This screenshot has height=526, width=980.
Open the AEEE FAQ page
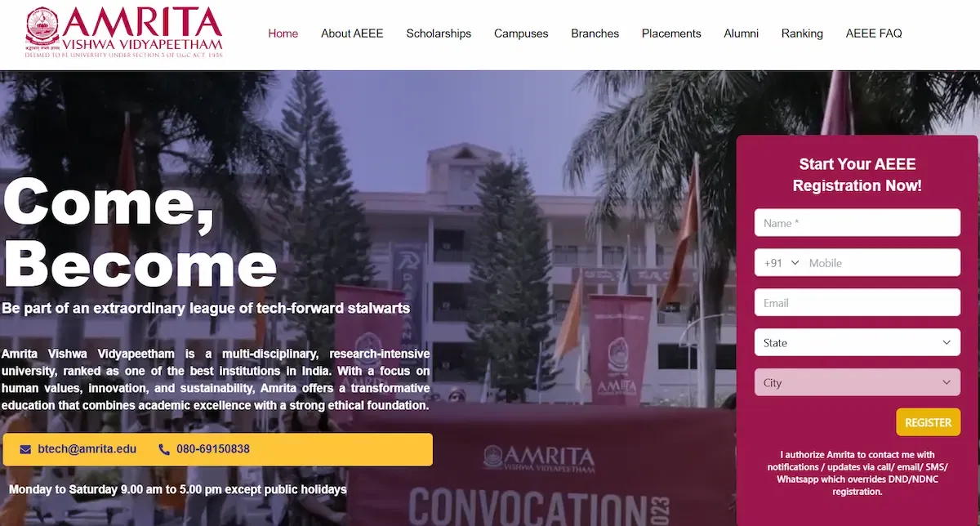(x=874, y=33)
